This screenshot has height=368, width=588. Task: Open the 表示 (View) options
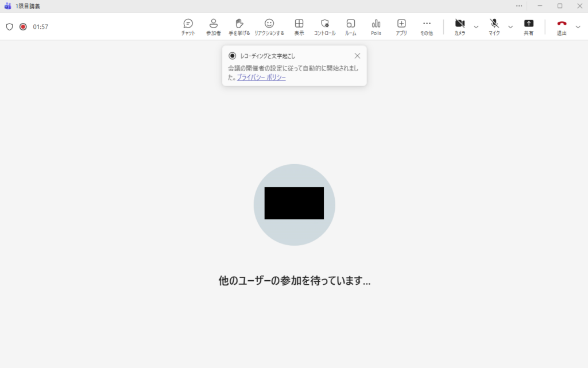(x=299, y=26)
